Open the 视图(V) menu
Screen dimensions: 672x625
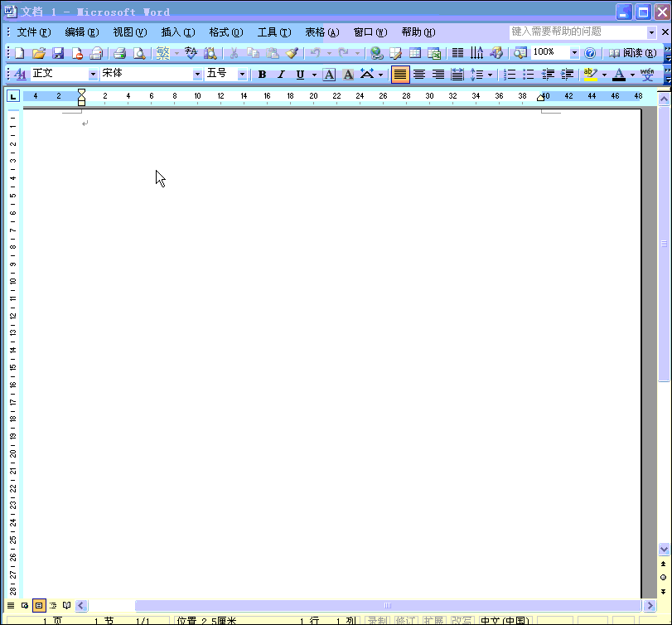click(130, 32)
